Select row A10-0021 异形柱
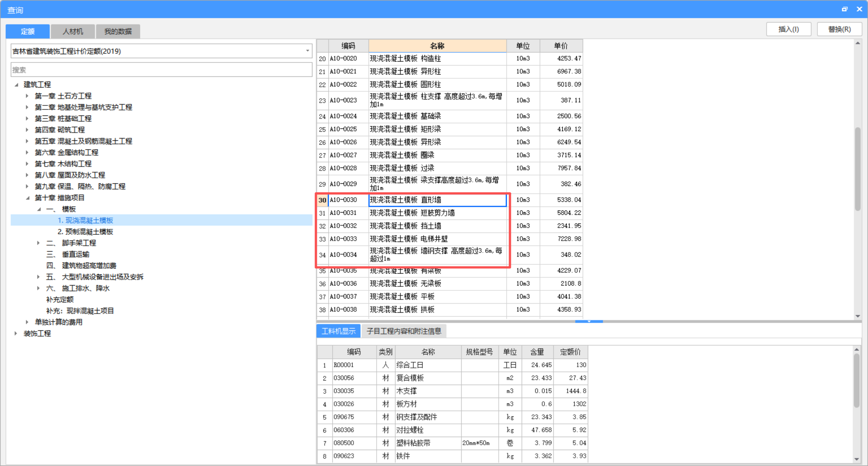This screenshot has height=466, width=868. (450, 71)
